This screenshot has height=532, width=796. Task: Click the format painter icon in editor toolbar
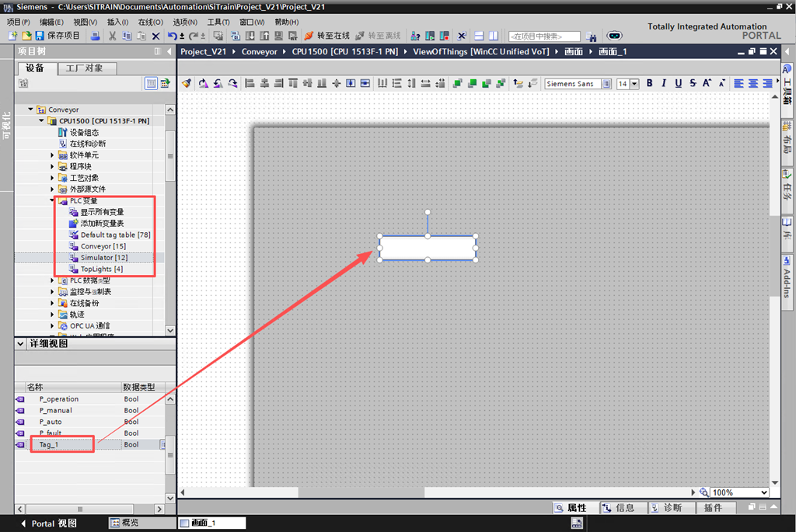[187, 84]
